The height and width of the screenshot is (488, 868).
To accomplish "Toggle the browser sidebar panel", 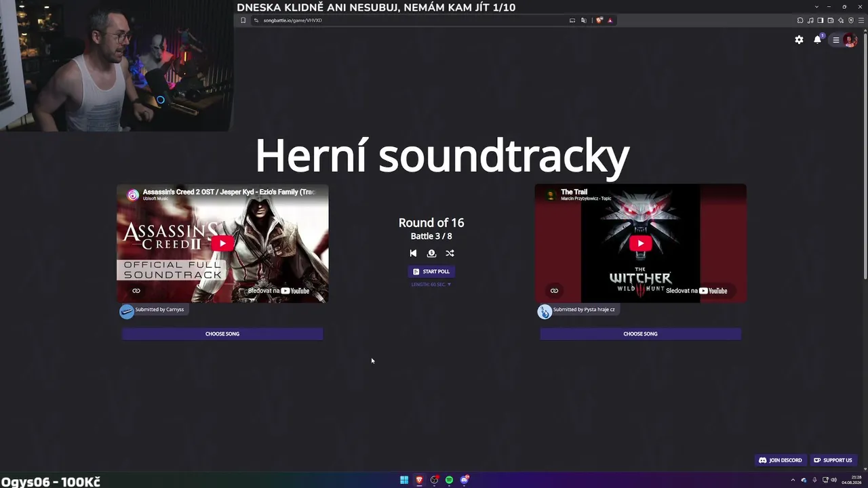I will click(x=821, y=20).
